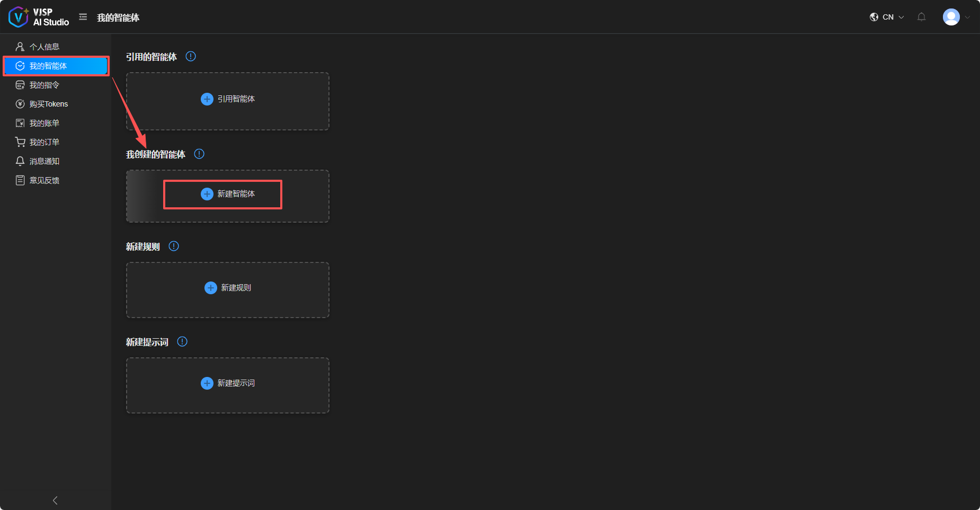
Task: Click the info icon beside 新建规则
Action: [174, 246]
